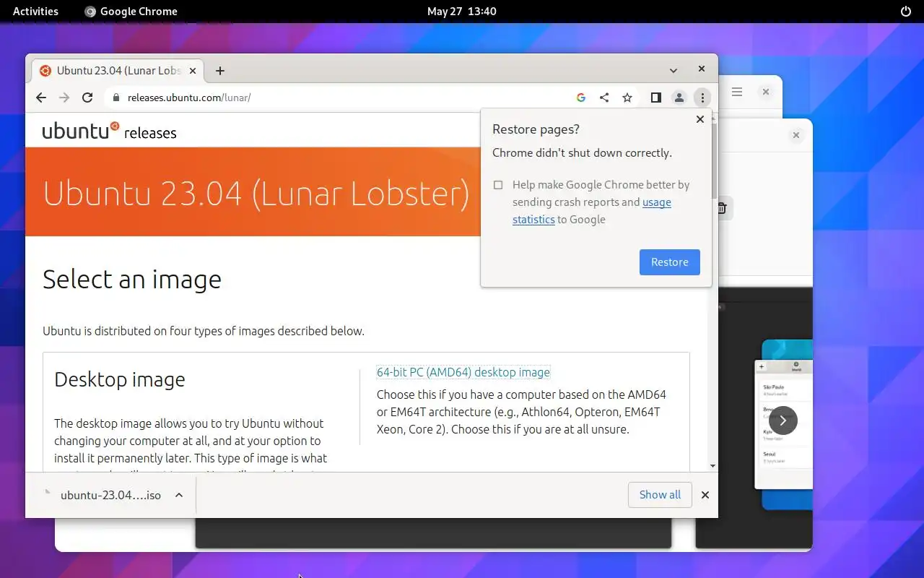The width and height of the screenshot is (924, 578).
Task: Click next screenshot arrow in background window
Action: pos(783,420)
